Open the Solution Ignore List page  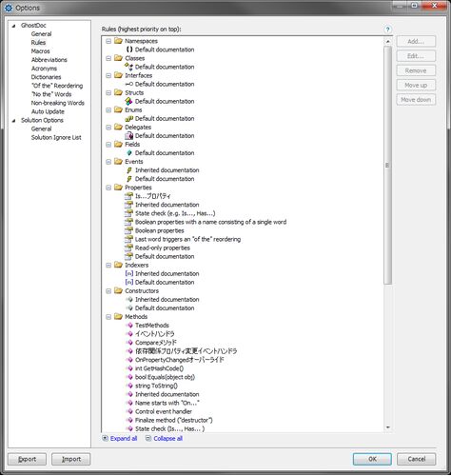coord(56,137)
